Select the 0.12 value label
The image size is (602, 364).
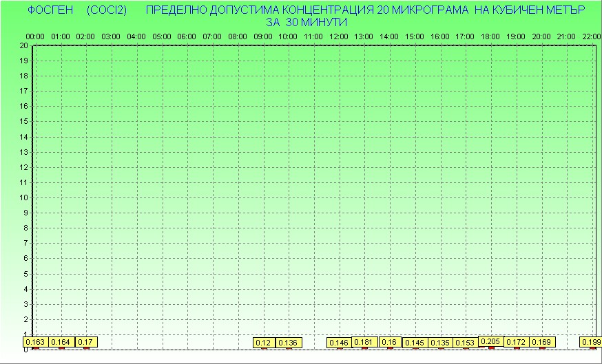tap(264, 343)
